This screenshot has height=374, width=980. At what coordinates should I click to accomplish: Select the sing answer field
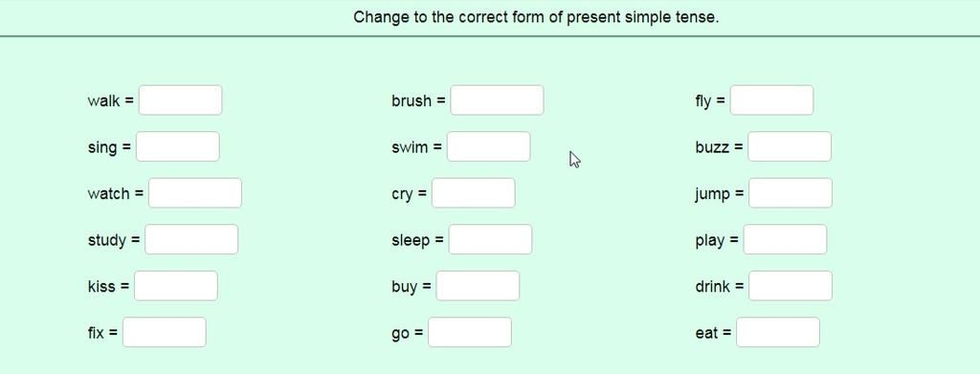[177, 146]
